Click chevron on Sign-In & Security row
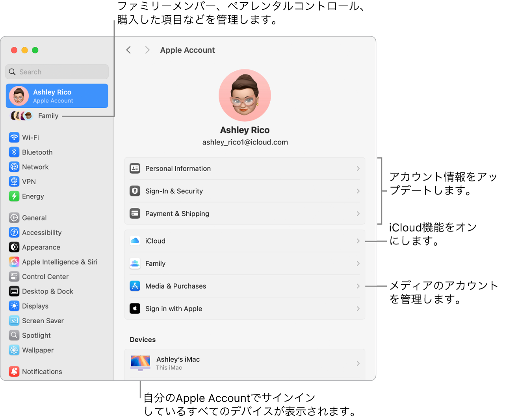Image resolution: width=505 pixels, height=420 pixels. pos(358,191)
